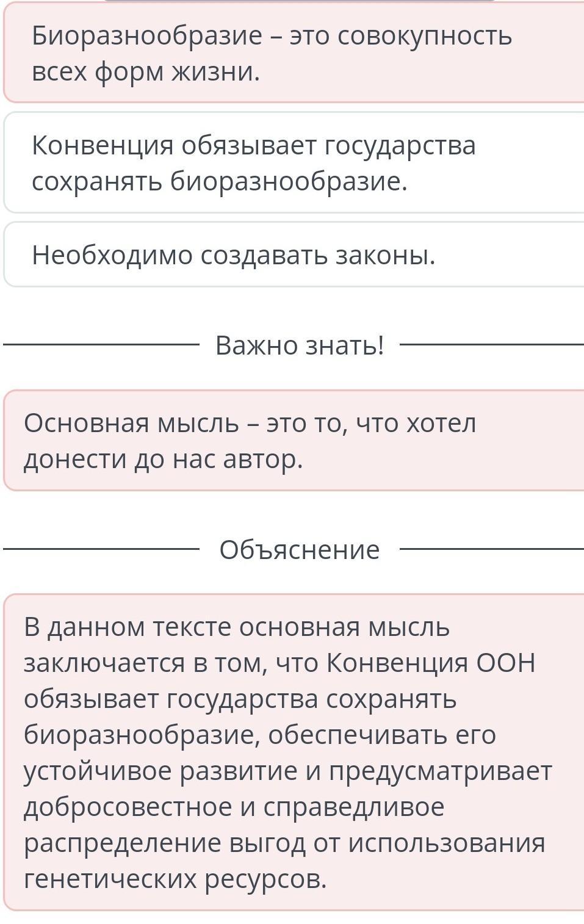
Task: Click the divider line left of "Важно знать!"
Action: coord(101,345)
